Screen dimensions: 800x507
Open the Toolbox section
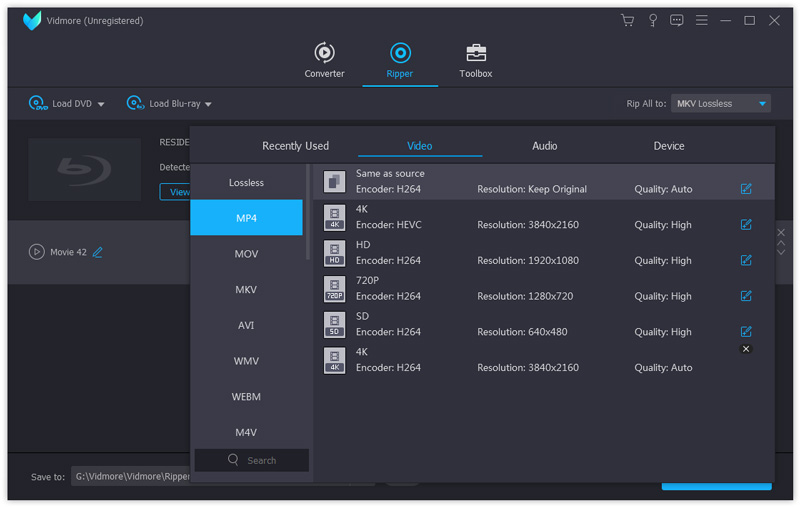[476, 60]
